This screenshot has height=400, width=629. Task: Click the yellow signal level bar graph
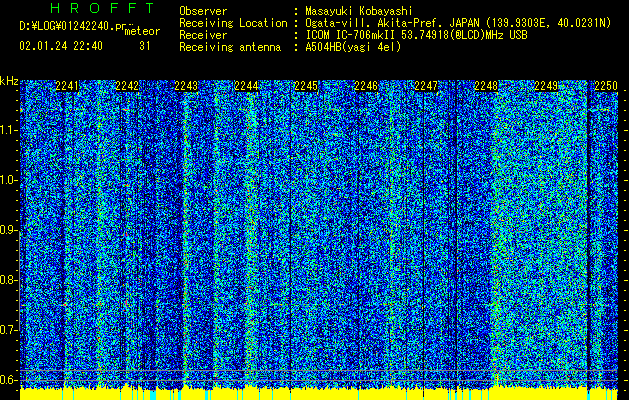coord(319,393)
